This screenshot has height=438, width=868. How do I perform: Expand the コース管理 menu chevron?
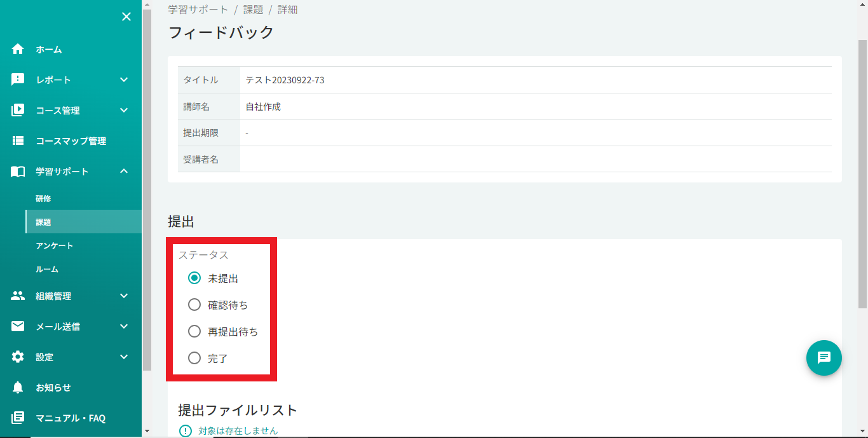(x=124, y=110)
